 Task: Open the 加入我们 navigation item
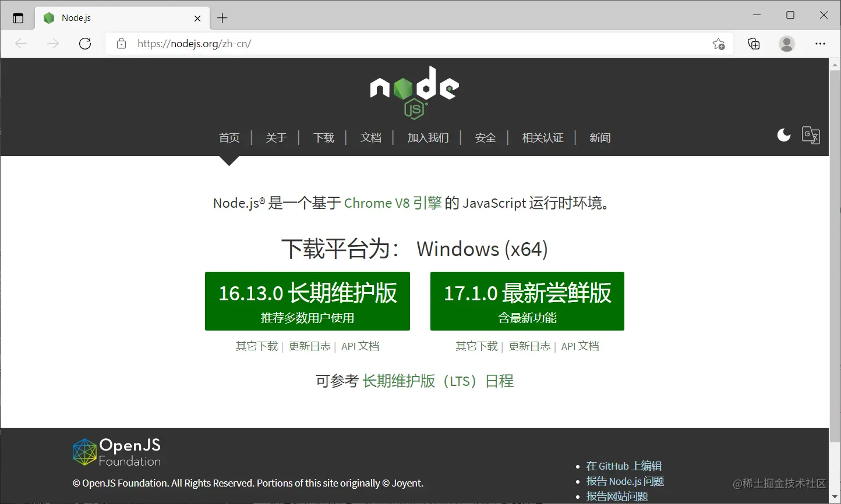point(428,138)
